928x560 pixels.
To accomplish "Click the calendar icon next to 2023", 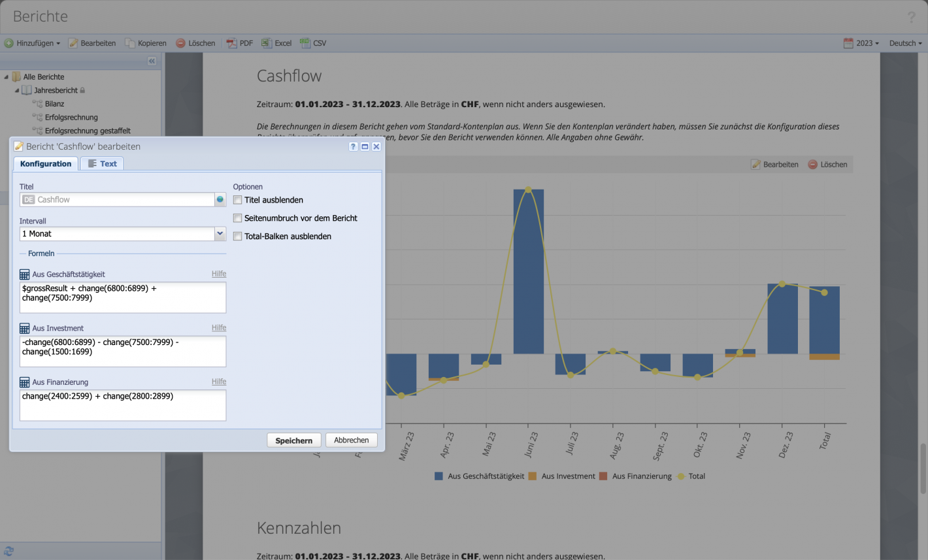I will pyautogui.click(x=848, y=42).
